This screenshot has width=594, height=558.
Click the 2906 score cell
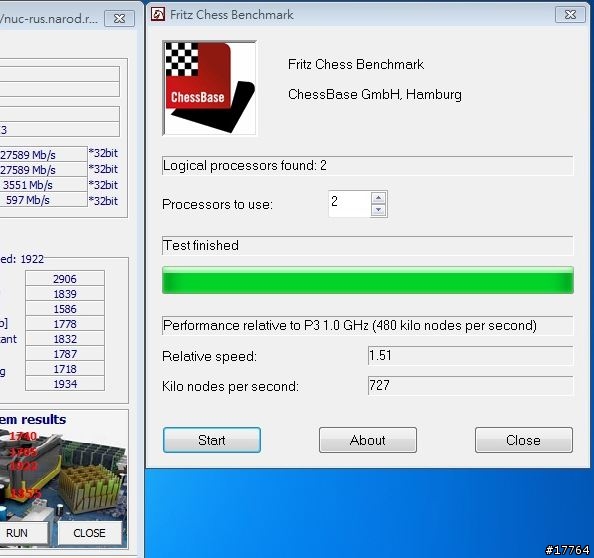click(65, 279)
